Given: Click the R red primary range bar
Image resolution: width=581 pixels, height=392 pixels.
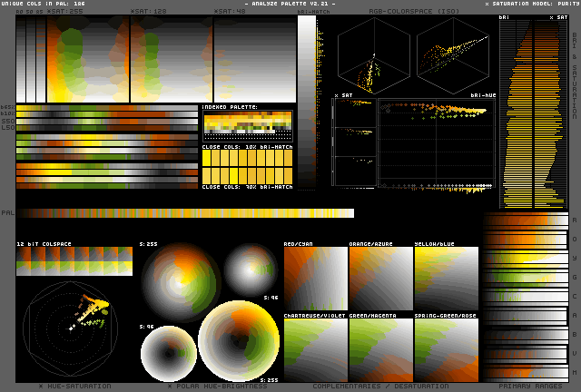Looking at the screenshot, I should [527, 221].
